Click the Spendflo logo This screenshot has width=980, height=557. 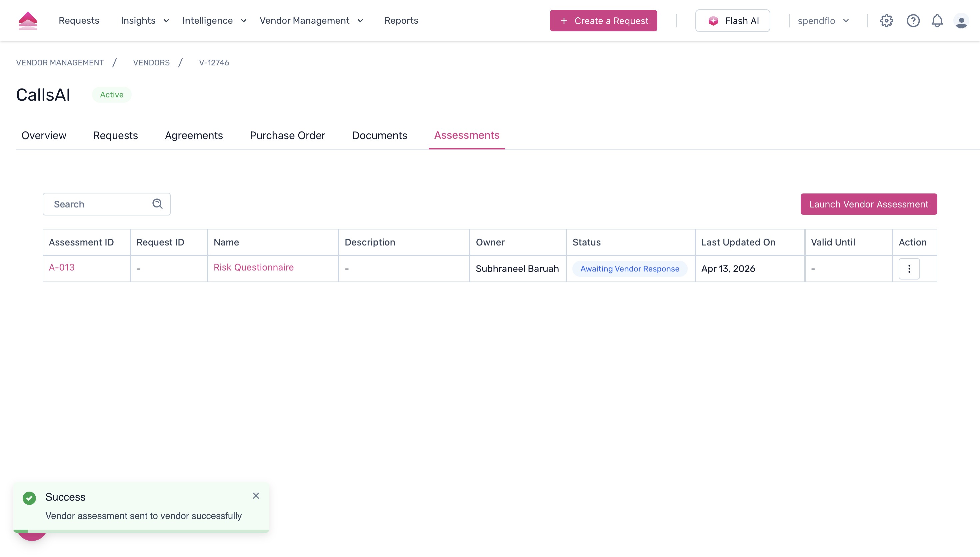[28, 20]
